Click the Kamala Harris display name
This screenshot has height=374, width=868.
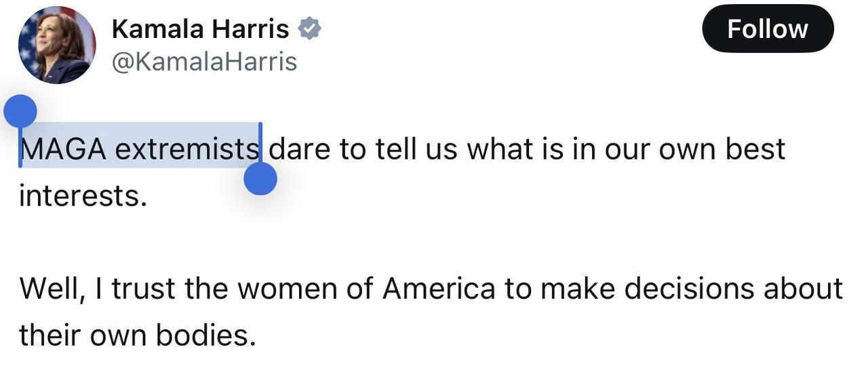200,29
